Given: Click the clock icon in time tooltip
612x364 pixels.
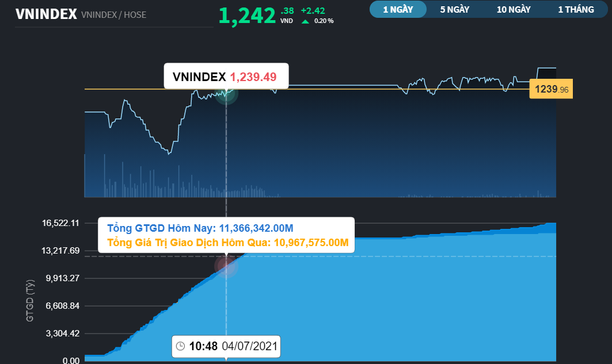Looking at the screenshot, I should 180,346.
